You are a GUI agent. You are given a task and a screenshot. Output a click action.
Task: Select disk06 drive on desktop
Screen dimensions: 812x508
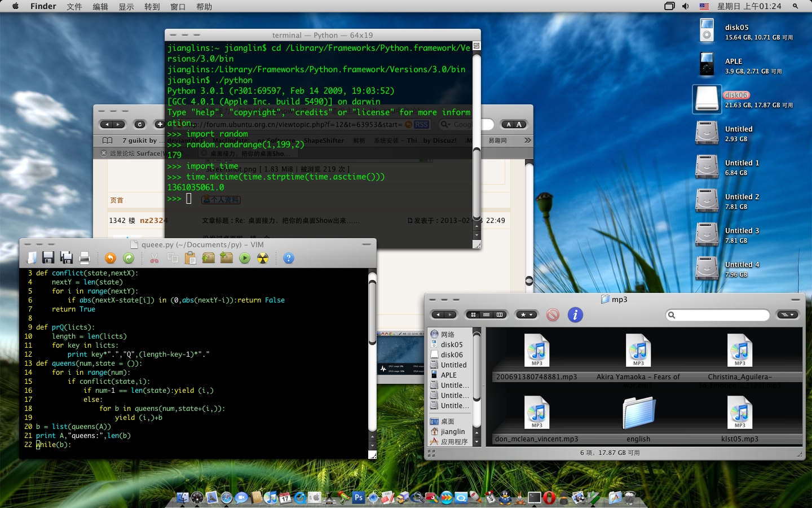tap(707, 99)
